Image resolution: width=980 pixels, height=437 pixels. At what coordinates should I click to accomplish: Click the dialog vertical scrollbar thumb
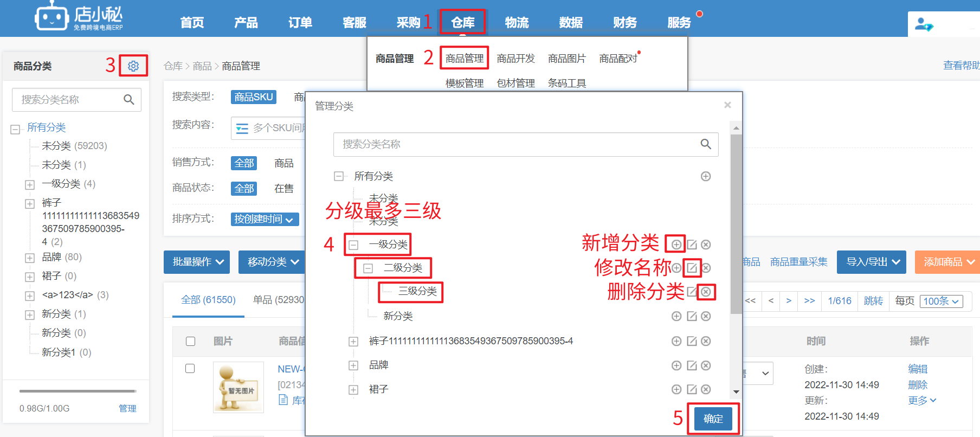[x=736, y=224]
